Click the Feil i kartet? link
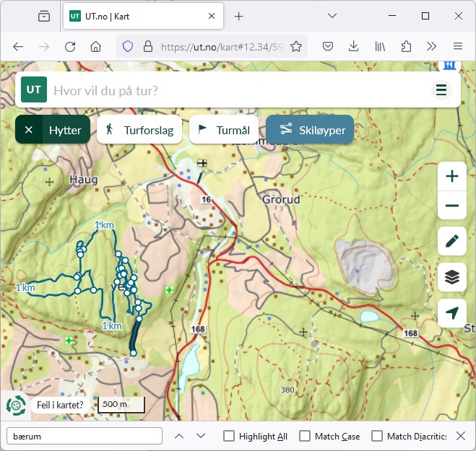This screenshot has width=476, height=451. (59, 405)
